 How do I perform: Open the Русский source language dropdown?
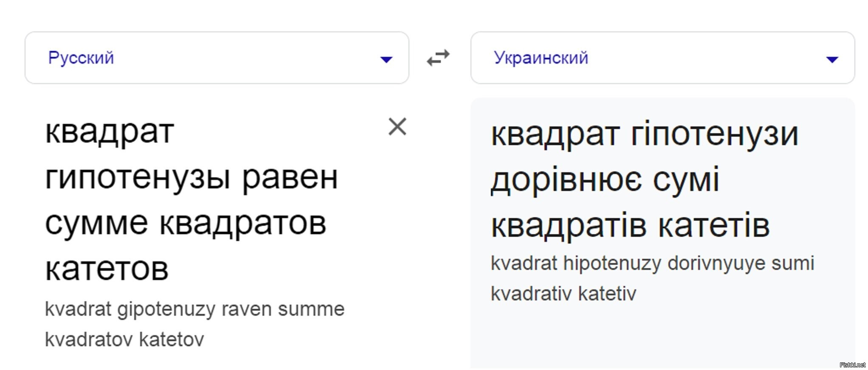pos(217,58)
